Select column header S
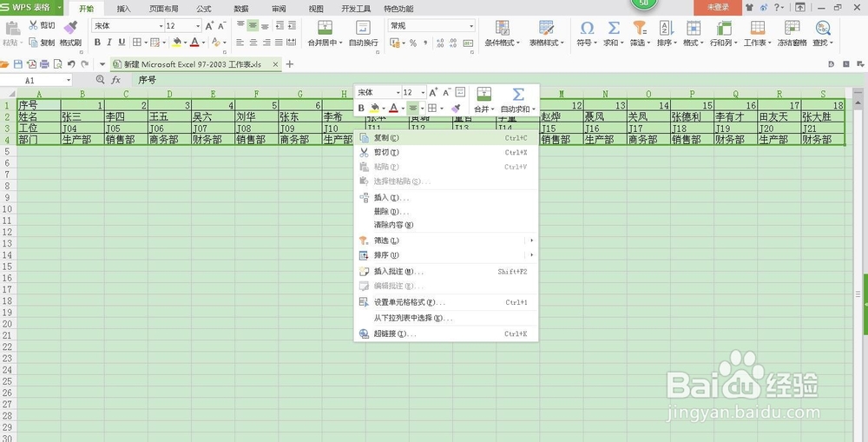868x442 pixels. [x=823, y=94]
